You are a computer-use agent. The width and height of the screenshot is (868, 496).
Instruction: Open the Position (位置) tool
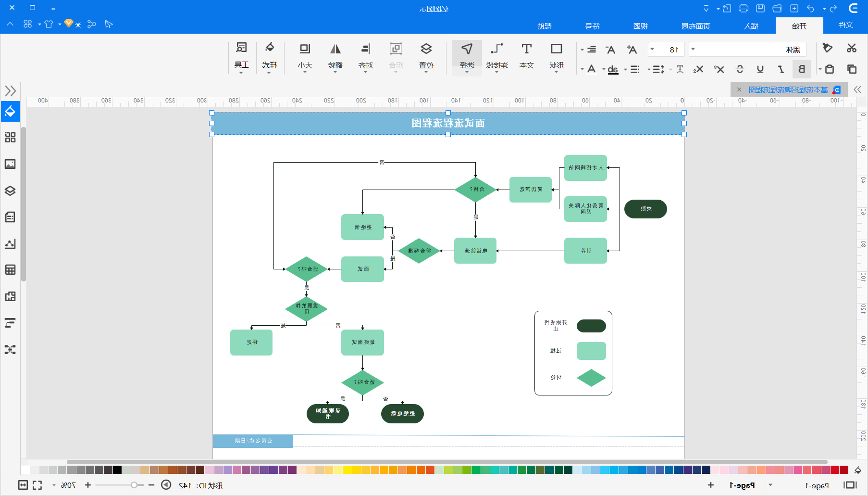[426, 57]
